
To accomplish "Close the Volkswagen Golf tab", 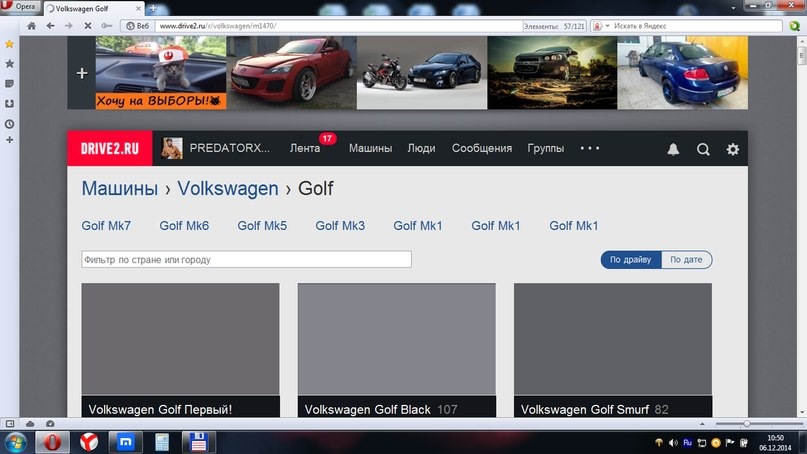I will (138, 8).
